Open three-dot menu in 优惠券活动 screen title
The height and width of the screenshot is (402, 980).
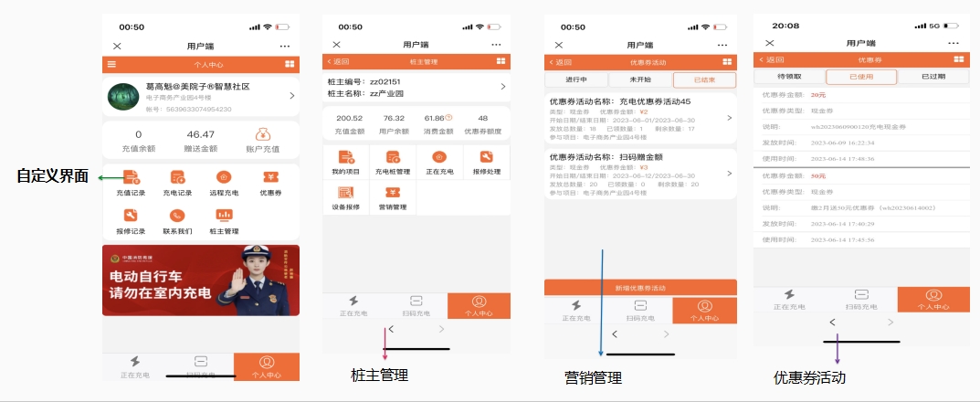[x=722, y=45]
